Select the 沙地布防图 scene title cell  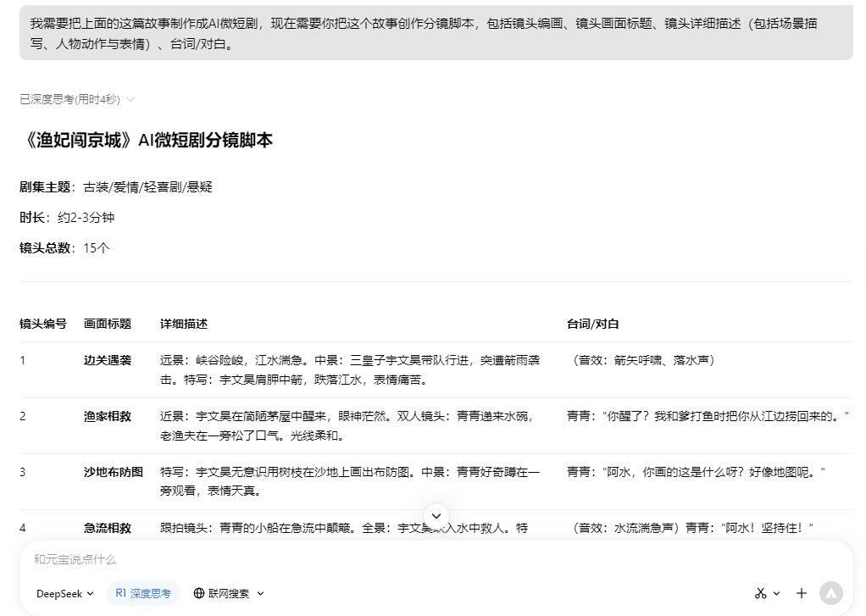click(x=114, y=472)
